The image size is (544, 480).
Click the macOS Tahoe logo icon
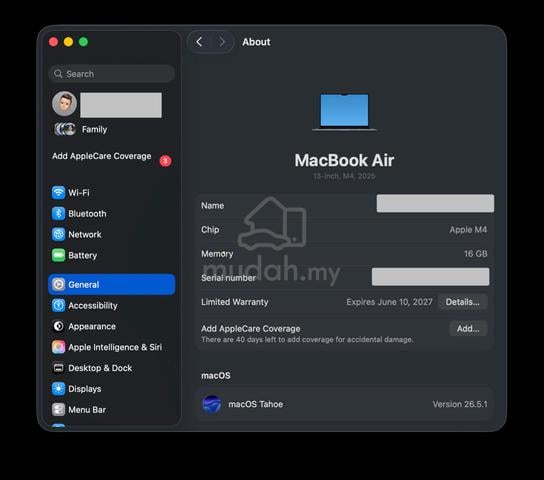tap(212, 404)
